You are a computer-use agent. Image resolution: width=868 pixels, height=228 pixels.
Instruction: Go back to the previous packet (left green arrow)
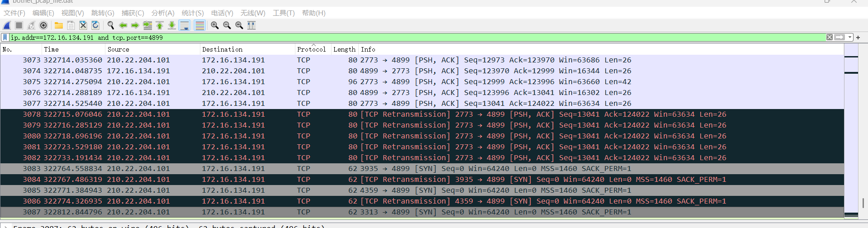coord(123,25)
